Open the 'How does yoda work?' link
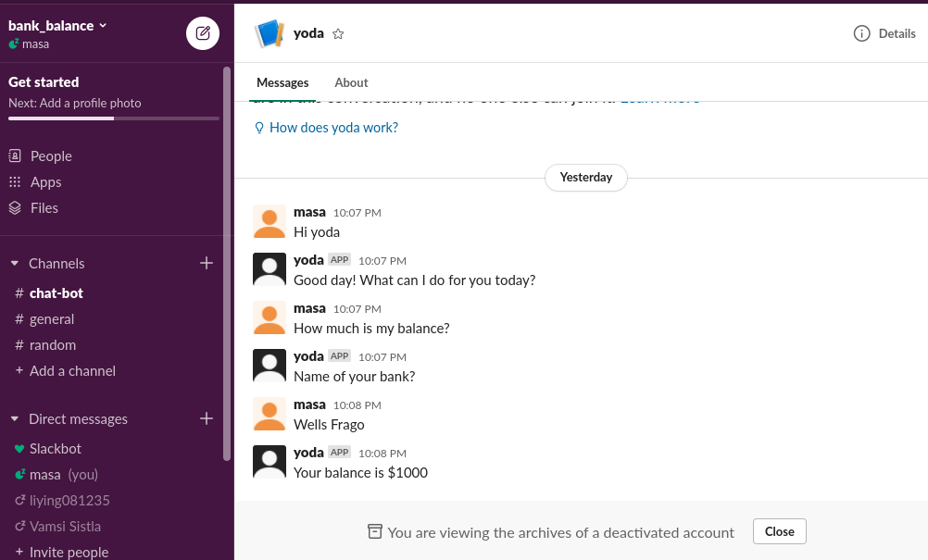 333,128
